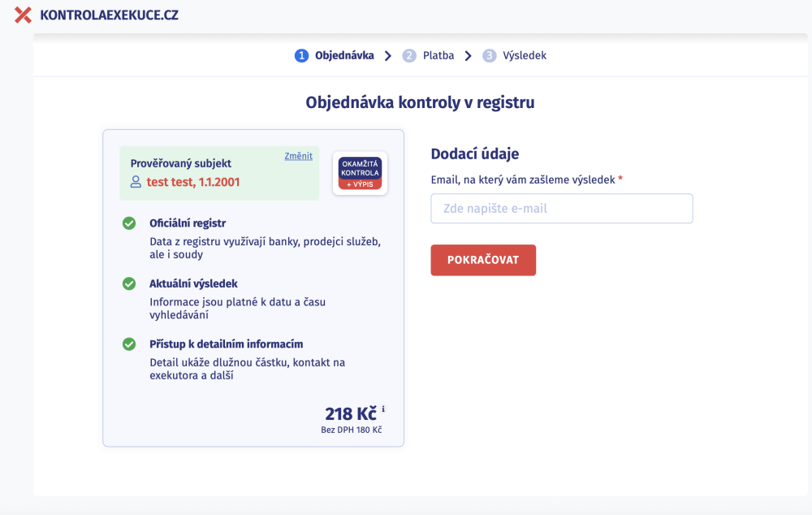Focus the e-mail input field
The height and width of the screenshot is (515, 812).
pyautogui.click(x=561, y=209)
